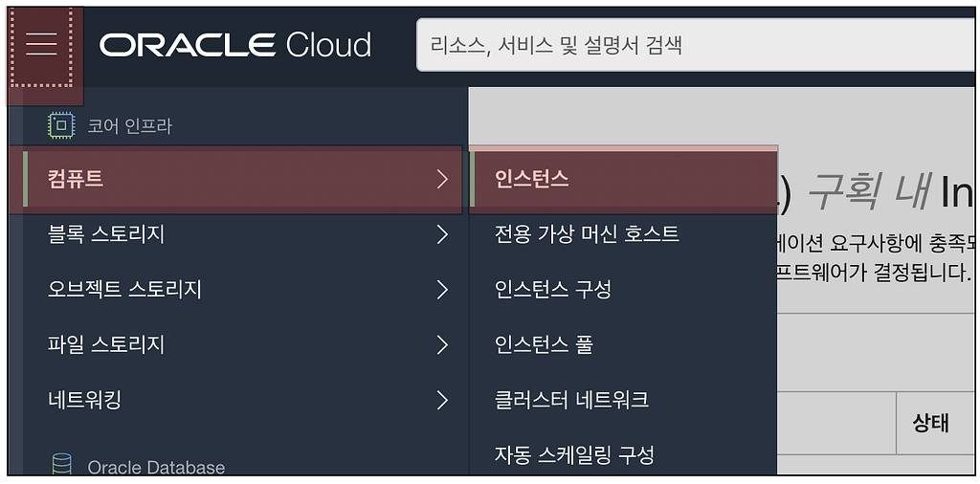Open 전용 가상 머신 호스트 submenu entry
980x484 pixels.
tap(623, 234)
